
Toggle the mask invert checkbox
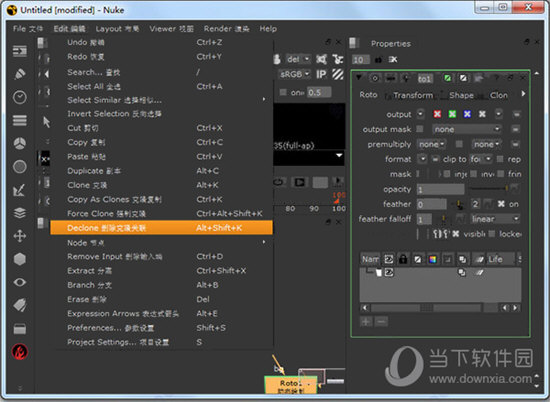[x=473, y=174]
